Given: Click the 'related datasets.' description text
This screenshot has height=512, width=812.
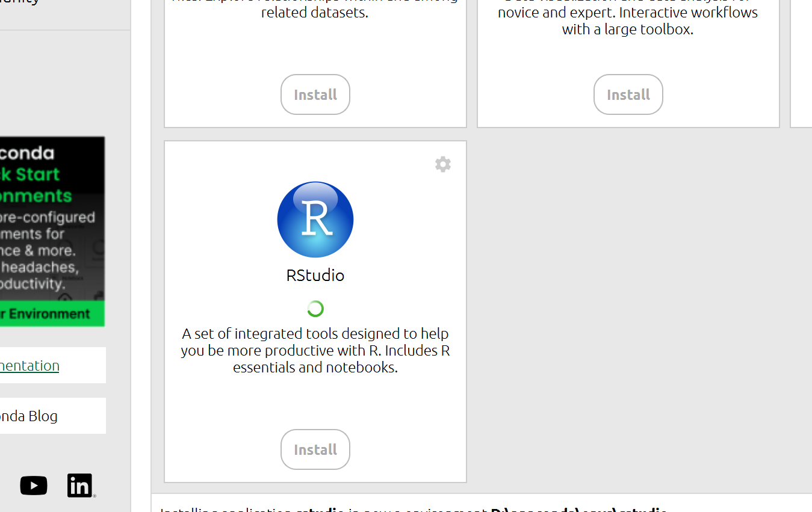Looking at the screenshot, I should point(315,12).
